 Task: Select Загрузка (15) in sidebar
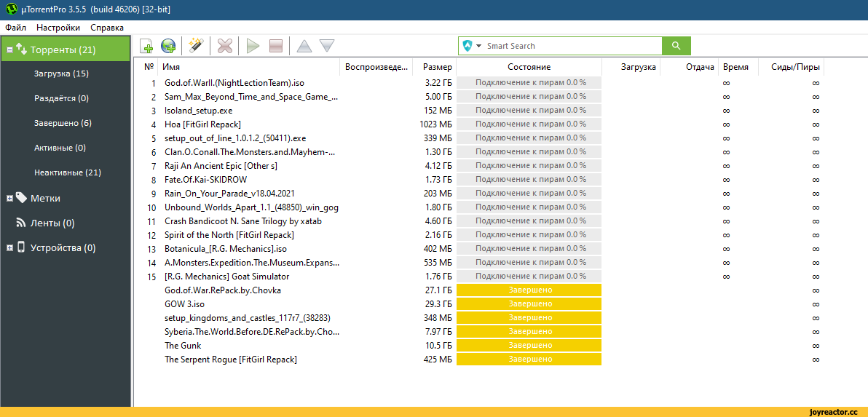coord(61,74)
